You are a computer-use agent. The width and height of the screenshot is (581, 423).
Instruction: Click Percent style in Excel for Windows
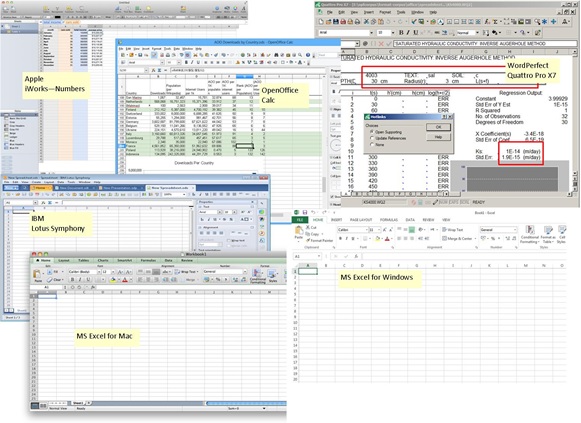point(493,239)
